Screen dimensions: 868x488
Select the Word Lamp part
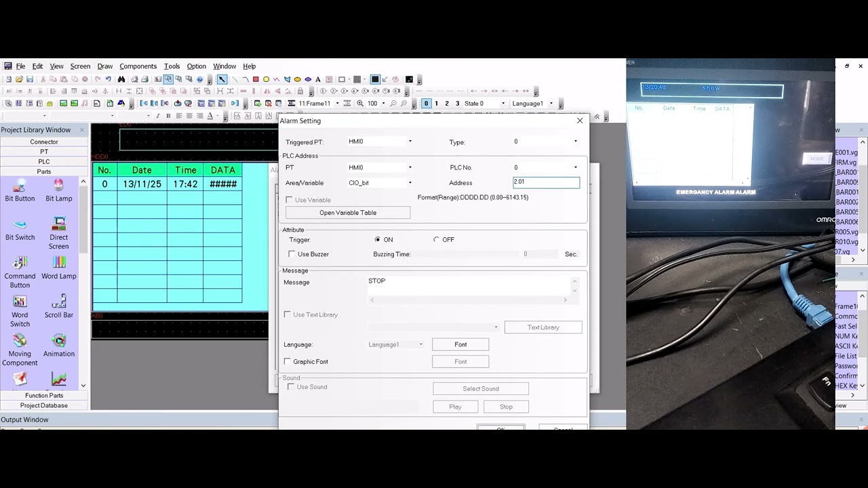pyautogui.click(x=59, y=268)
